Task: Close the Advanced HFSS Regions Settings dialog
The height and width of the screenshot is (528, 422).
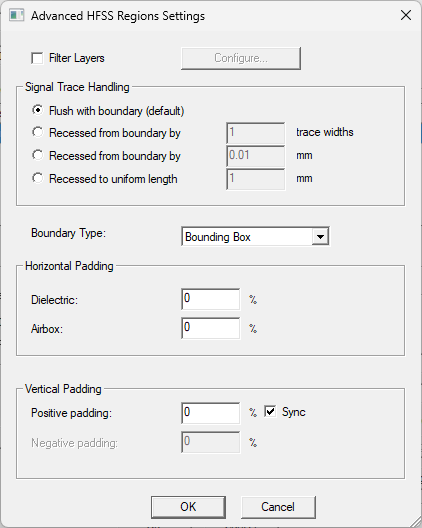Action: click(406, 15)
